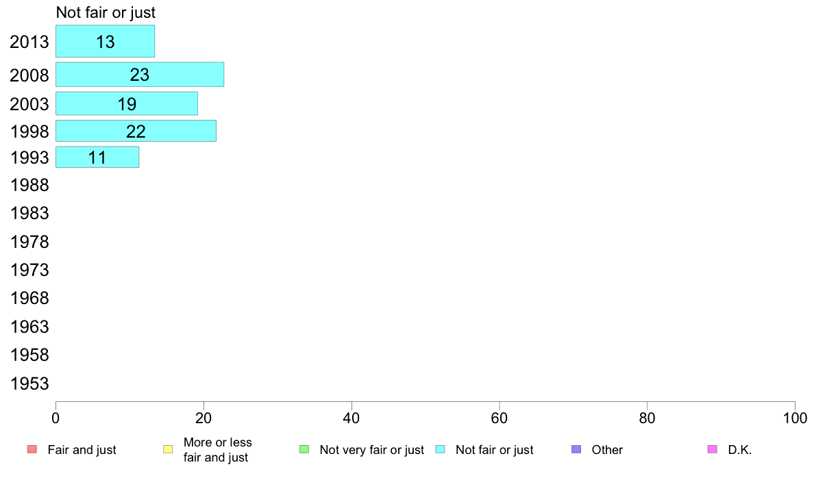Viewport: 814px width, 504px height.
Task: Click the Fair and just legend label
Action: pyautogui.click(x=82, y=450)
